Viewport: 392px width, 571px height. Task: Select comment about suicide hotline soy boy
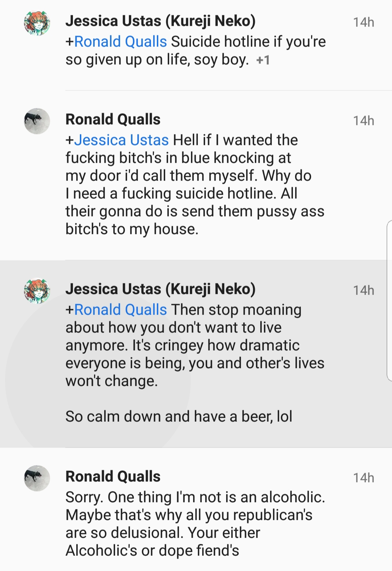pyautogui.click(x=196, y=45)
